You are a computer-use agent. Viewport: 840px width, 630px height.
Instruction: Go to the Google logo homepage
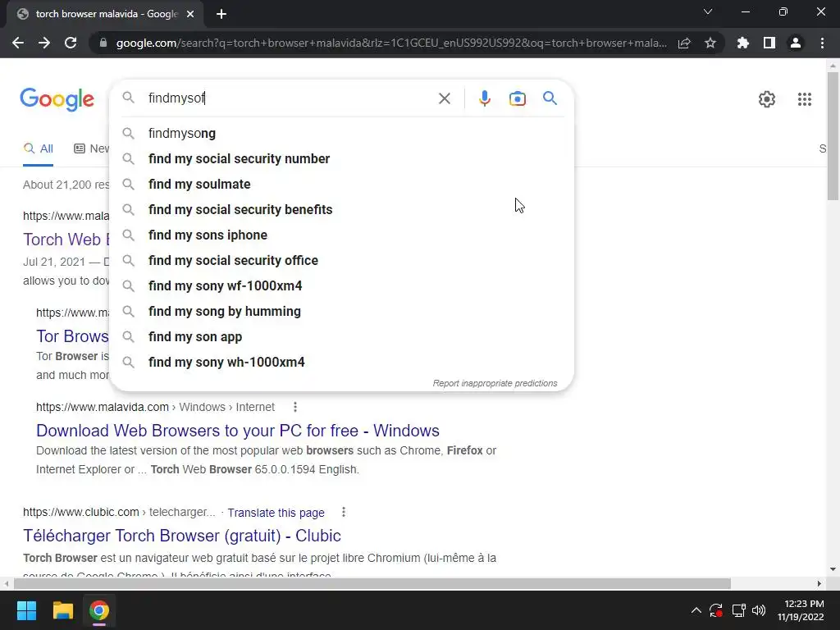(x=57, y=99)
